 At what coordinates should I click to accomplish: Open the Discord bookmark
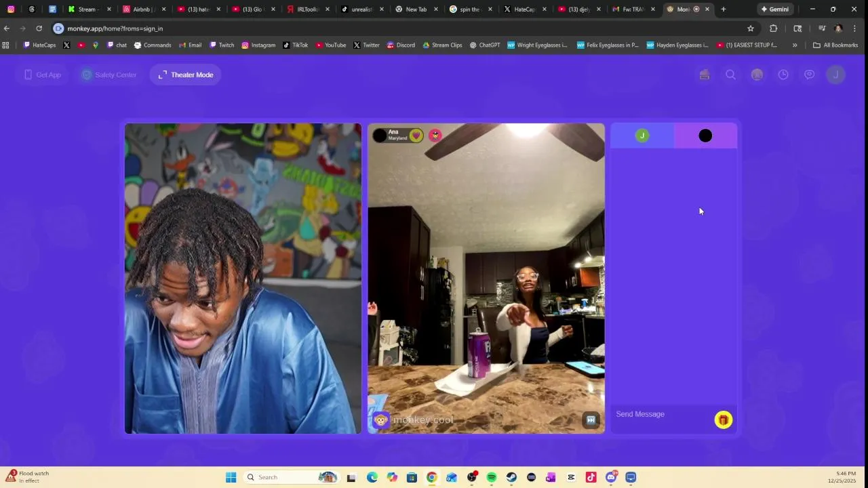click(x=401, y=45)
